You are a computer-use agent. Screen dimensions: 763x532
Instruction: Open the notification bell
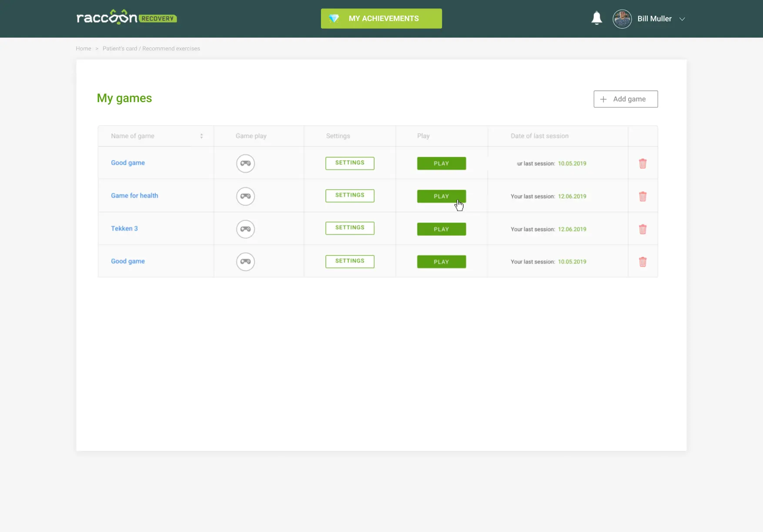point(596,18)
